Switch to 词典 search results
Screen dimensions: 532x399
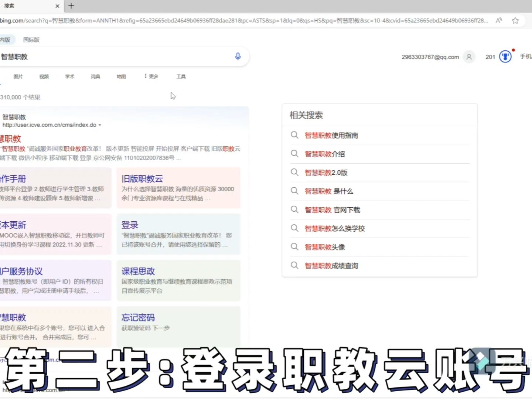[96, 76]
